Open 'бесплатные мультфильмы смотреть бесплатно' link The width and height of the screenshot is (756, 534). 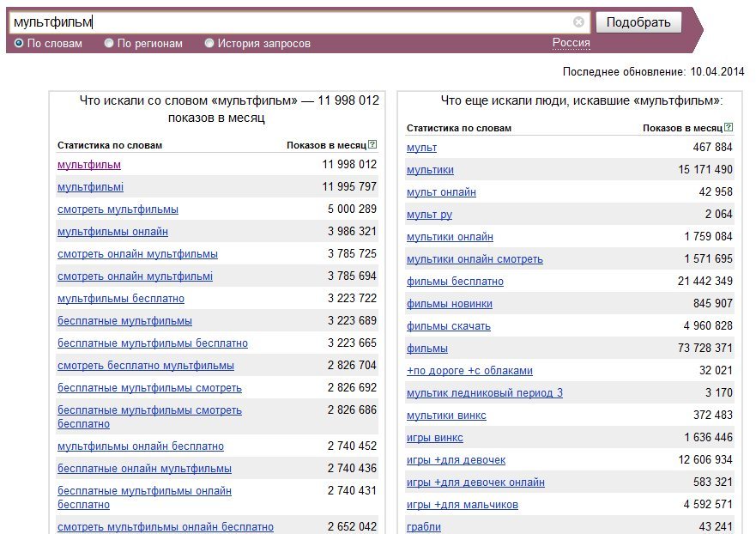[149, 416]
